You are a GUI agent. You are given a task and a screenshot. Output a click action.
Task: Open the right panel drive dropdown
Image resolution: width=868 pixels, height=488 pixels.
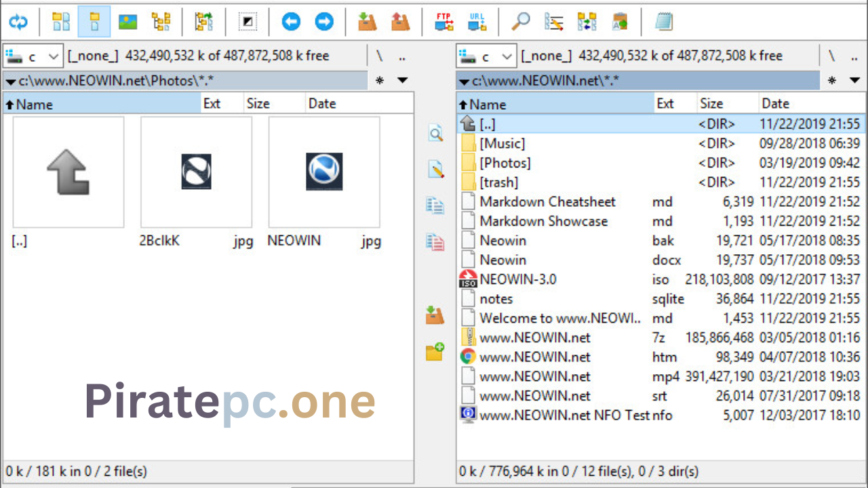(x=487, y=56)
